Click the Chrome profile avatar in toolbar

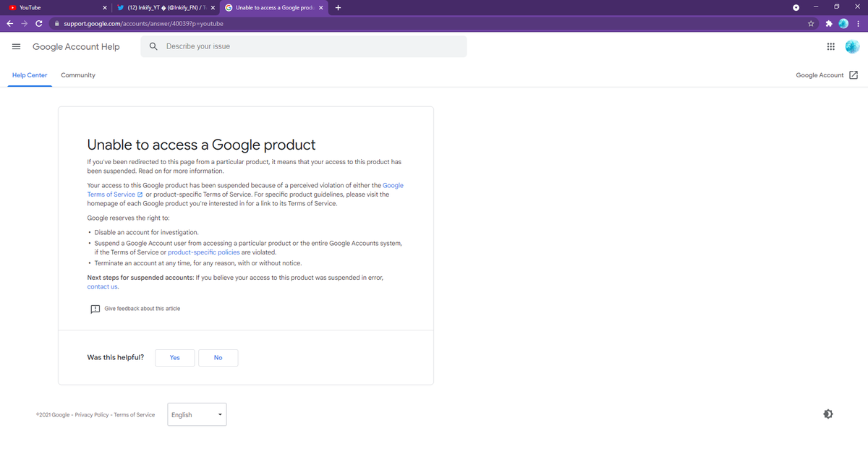[x=843, y=23]
